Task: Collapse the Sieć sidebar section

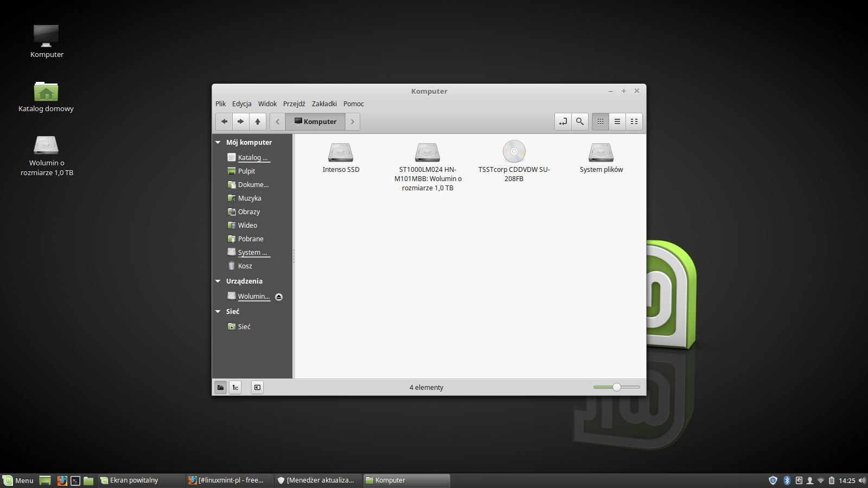Action: point(218,312)
